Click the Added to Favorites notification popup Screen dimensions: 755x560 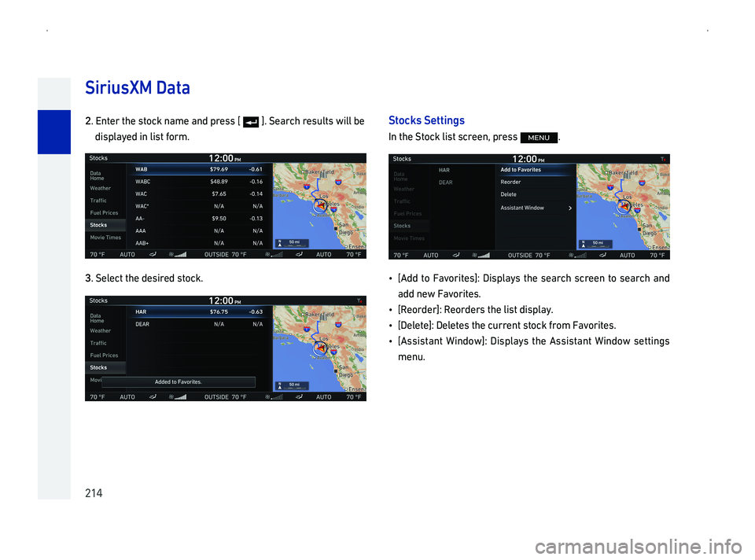click(179, 381)
